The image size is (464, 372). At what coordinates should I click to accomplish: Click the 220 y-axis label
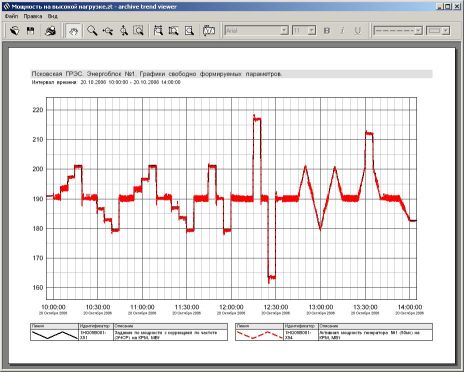click(x=38, y=110)
